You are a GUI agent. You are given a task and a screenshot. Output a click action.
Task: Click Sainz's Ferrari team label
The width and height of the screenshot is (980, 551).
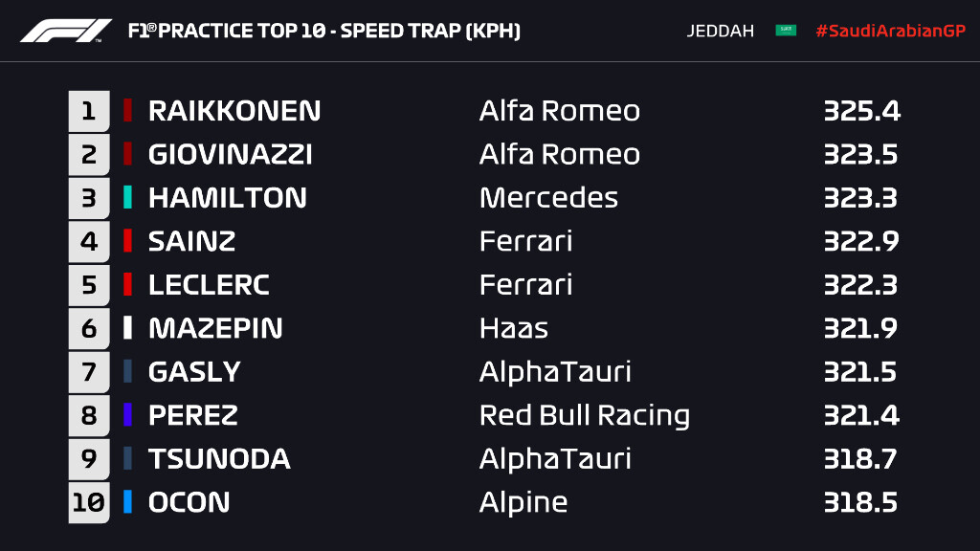tap(525, 241)
